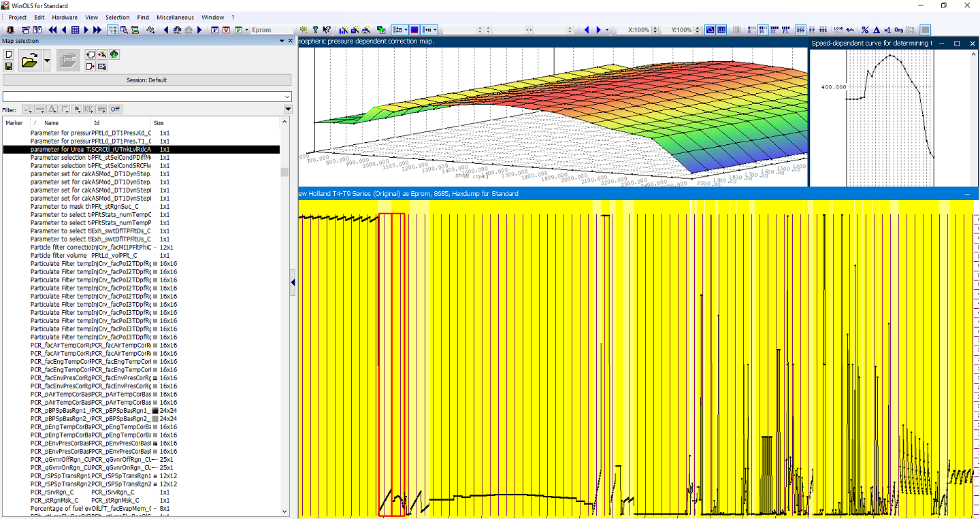
Task: Toggle the filter Off button
Action: point(116,110)
